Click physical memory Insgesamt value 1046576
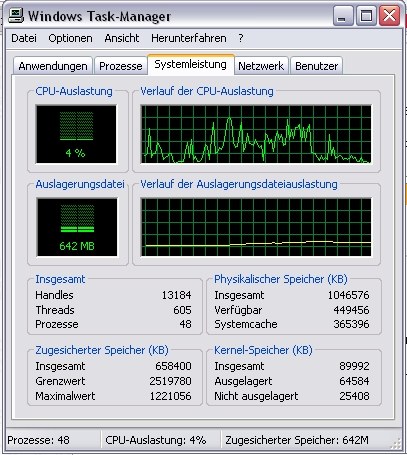407x455 pixels. pyautogui.click(x=348, y=295)
